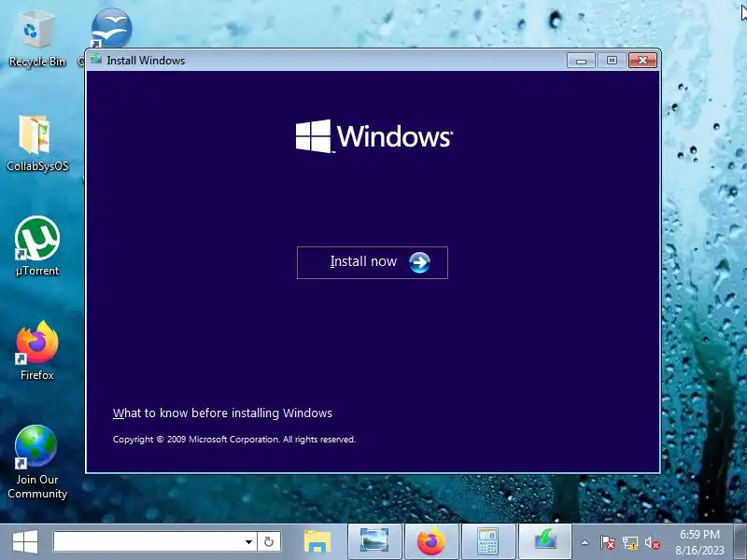Close the Install Windows window
The width and height of the screenshot is (747, 560).
coord(642,61)
